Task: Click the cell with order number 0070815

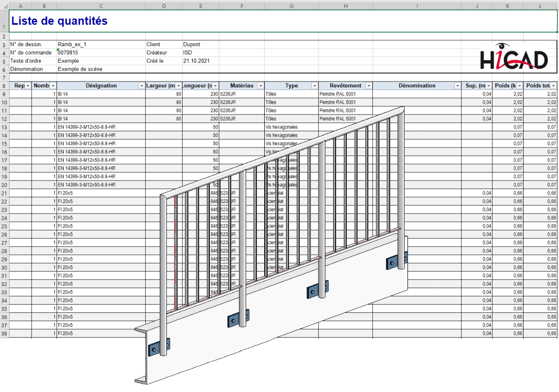Action: tap(68, 53)
